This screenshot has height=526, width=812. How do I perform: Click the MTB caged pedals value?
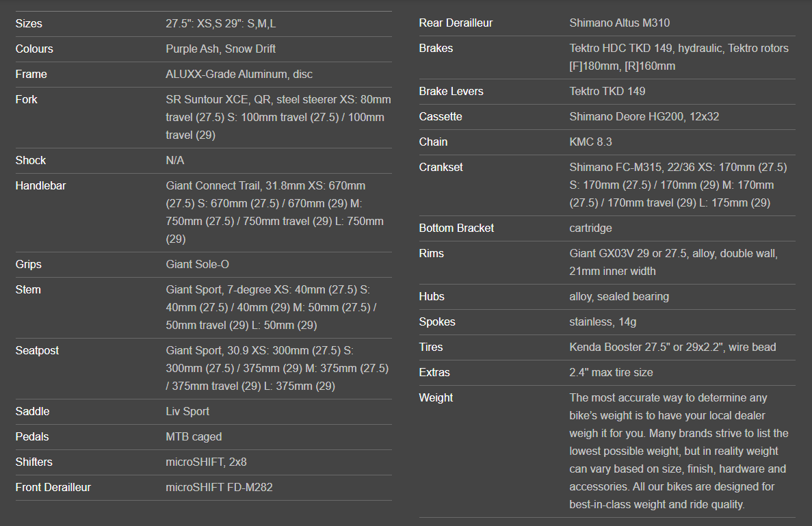[194, 436]
